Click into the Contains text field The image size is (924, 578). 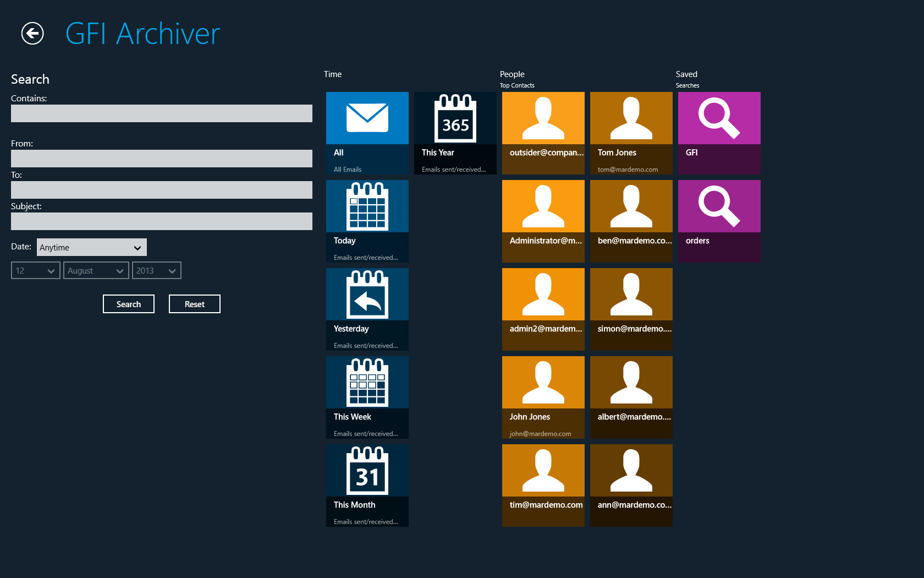161,113
